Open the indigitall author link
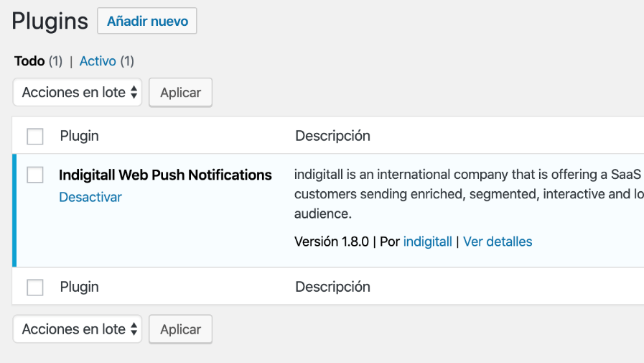Screen dimensions: 644x363 [428, 242]
